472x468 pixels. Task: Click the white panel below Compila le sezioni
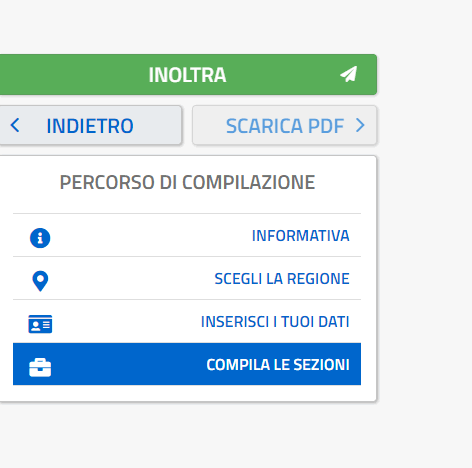tap(187, 393)
